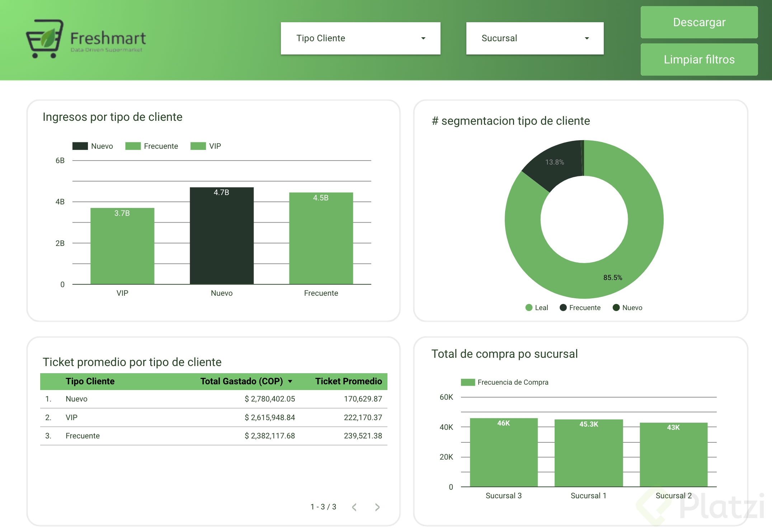Click Nuevo dark color swatch in legend

(x=80, y=146)
